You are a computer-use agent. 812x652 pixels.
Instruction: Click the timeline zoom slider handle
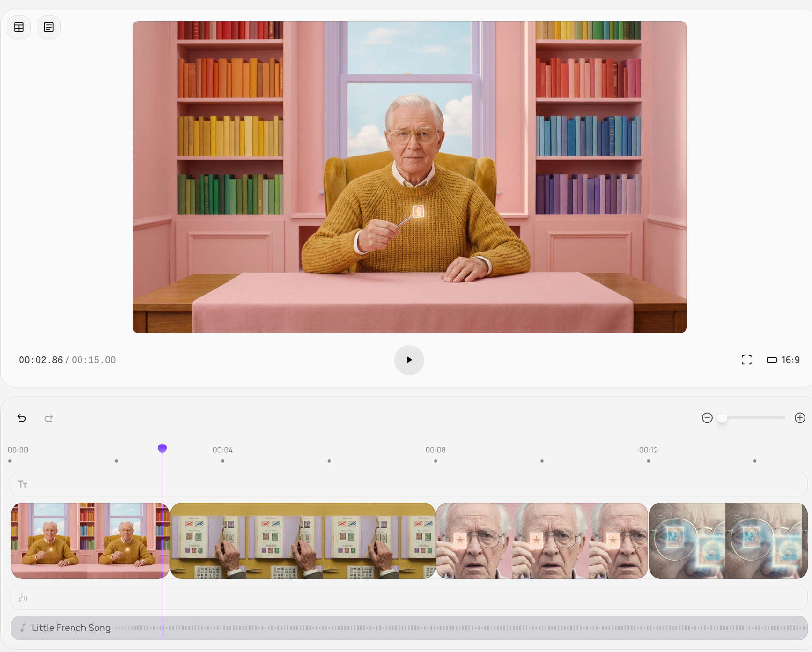(723, 418)
